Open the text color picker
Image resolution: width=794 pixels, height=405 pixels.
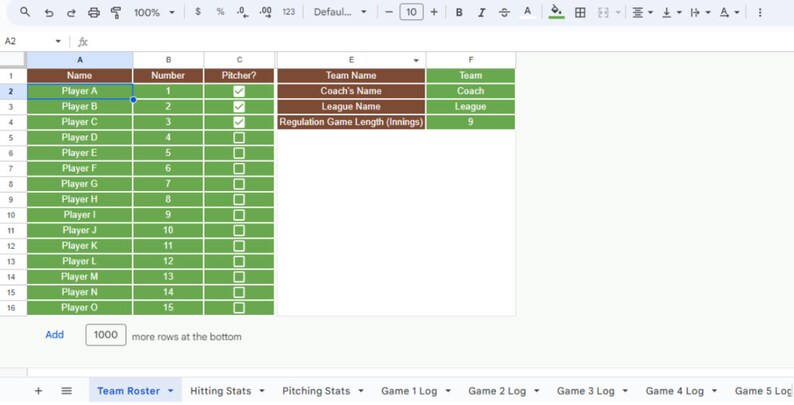coord(527,12)
